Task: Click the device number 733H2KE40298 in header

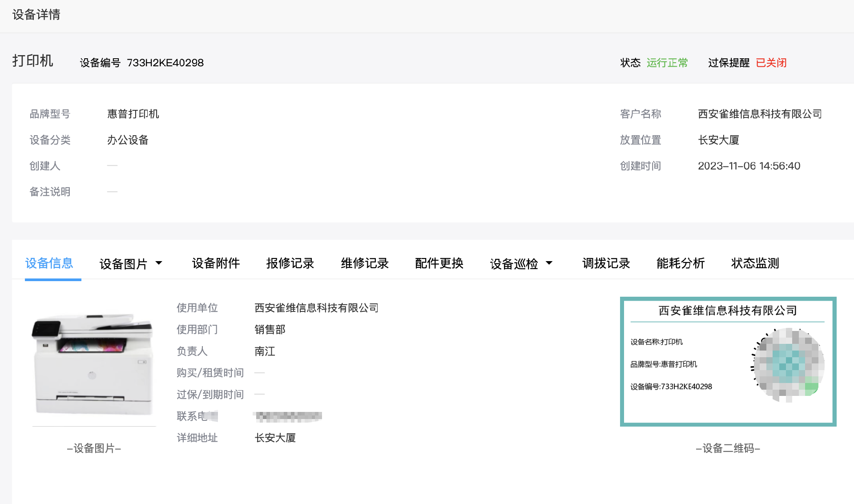Action: [165, 63]
